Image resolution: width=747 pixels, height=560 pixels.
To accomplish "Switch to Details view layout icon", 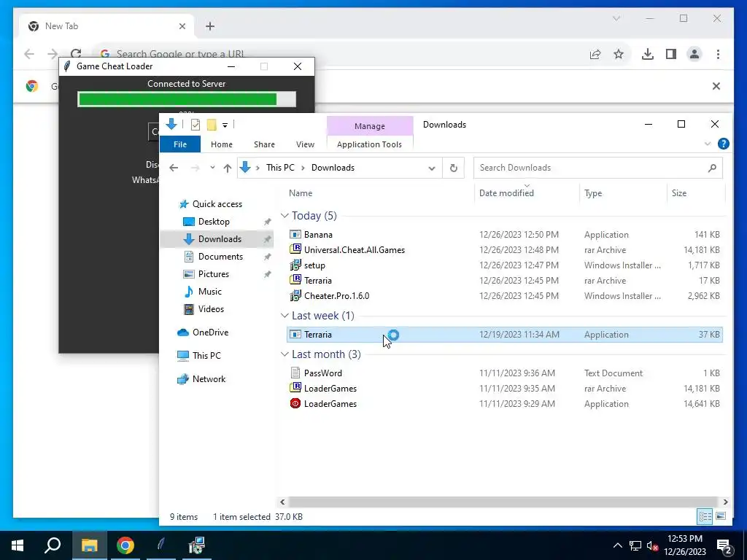I will pos(705,516).
